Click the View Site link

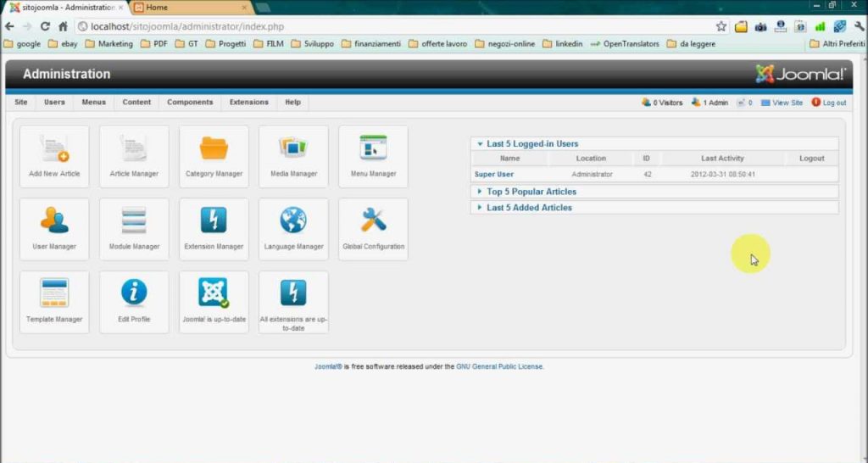click(x=782, y=103)
